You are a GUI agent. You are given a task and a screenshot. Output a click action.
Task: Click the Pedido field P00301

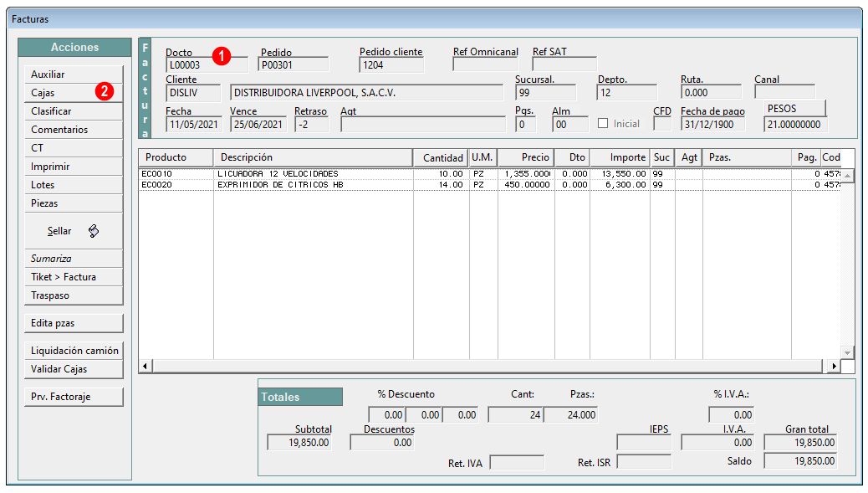click(294, 64)
